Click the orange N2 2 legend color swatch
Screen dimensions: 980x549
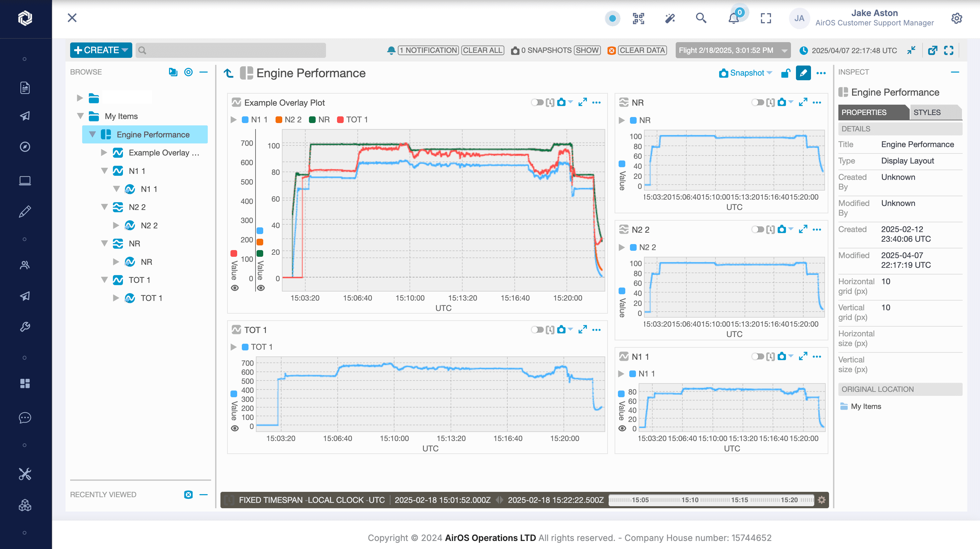(x=279, y=119)
